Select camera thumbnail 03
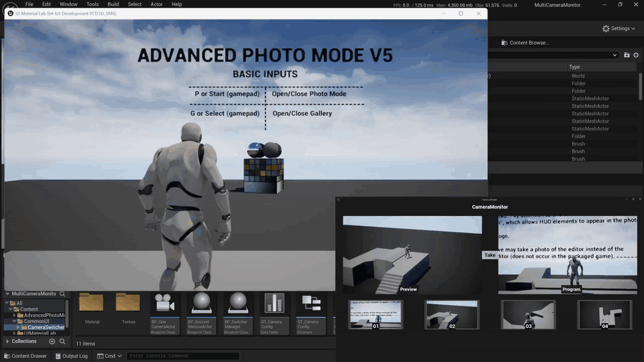The image size is (644, 362). pos(528,314)
